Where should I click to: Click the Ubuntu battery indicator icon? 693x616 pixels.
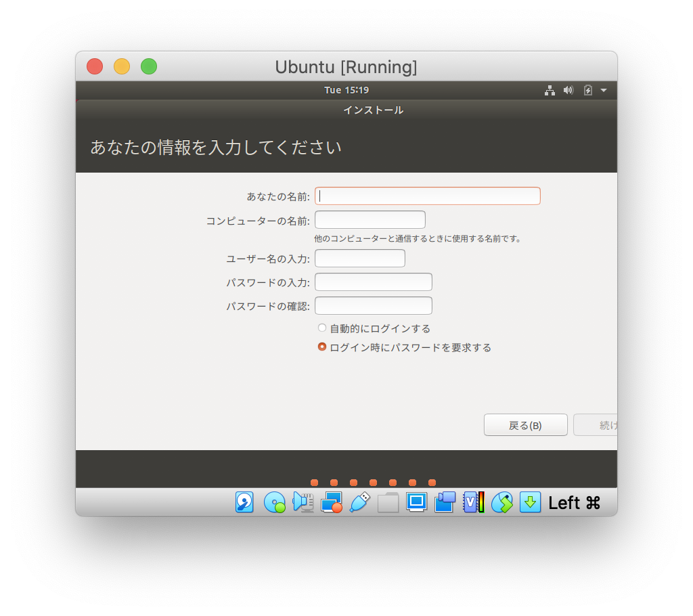(x=588, y=90)
